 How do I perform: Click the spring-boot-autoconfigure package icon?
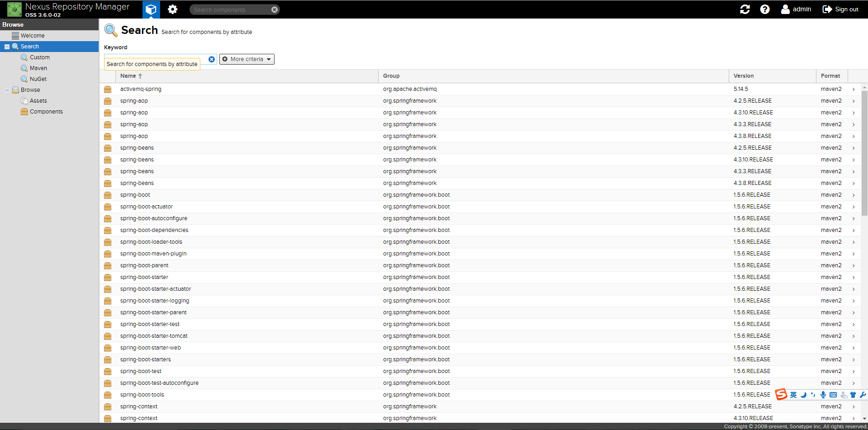click(x=108, y=219)
